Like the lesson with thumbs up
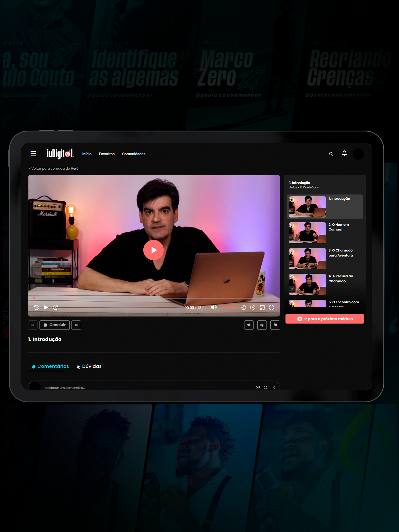 point(262,325)
